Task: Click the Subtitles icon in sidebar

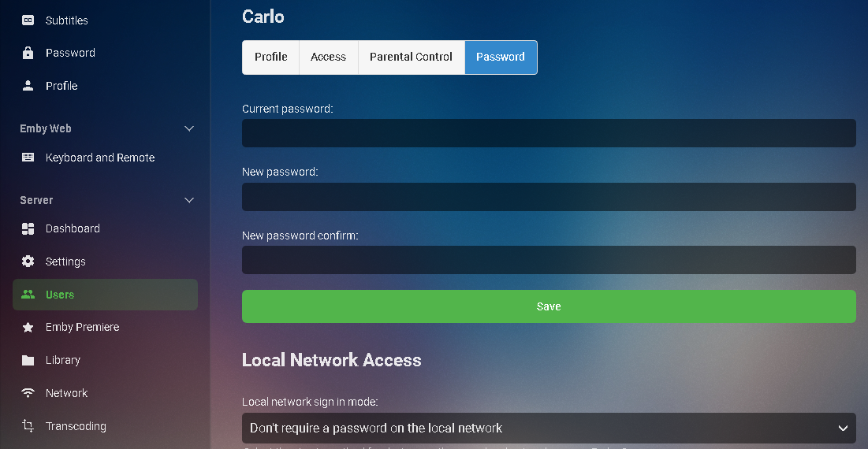Action: pyautogui.click(x=28, y=20)
